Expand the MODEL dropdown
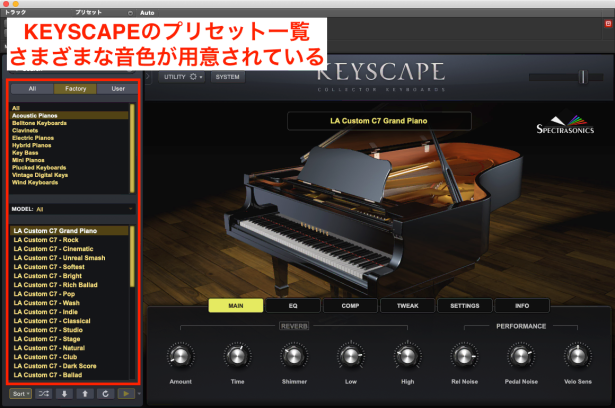This screenshot has height=408, width=615. tap(73, 209)
